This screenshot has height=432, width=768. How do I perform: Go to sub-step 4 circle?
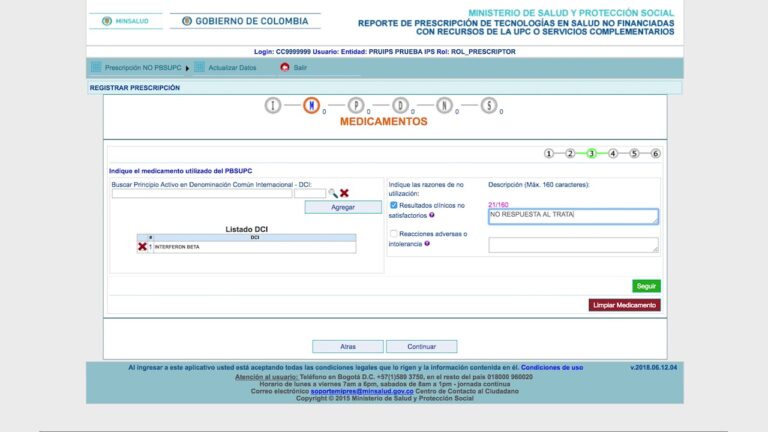[x=613, y=154]
